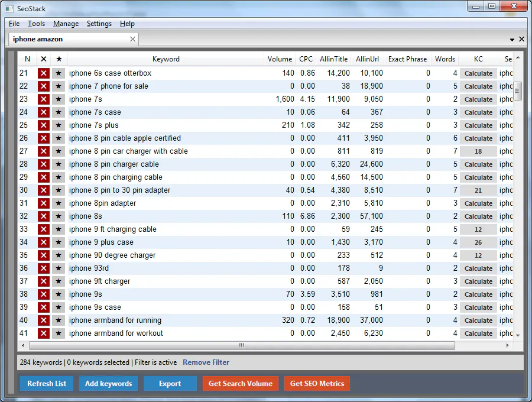The width and height of the screenshot is (532, 402).
Task: Delete keyword row 21 iphone 6s case otterbox
Action: 43,73
